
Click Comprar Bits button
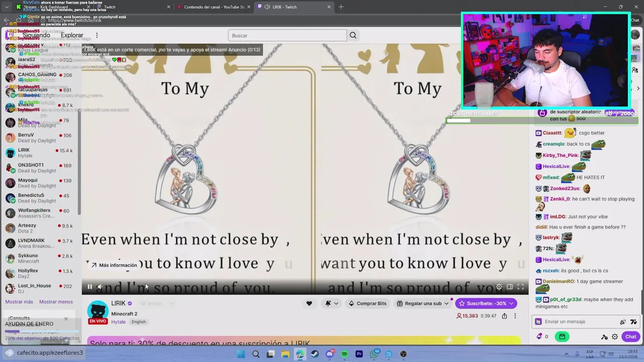[x=367, y=303]
